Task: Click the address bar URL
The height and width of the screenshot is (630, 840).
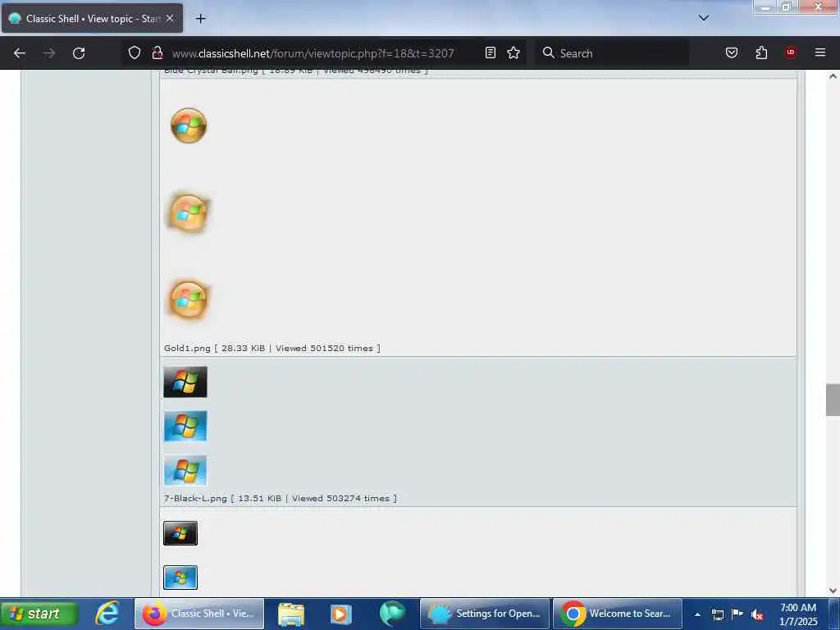Action: pos(313,53)
